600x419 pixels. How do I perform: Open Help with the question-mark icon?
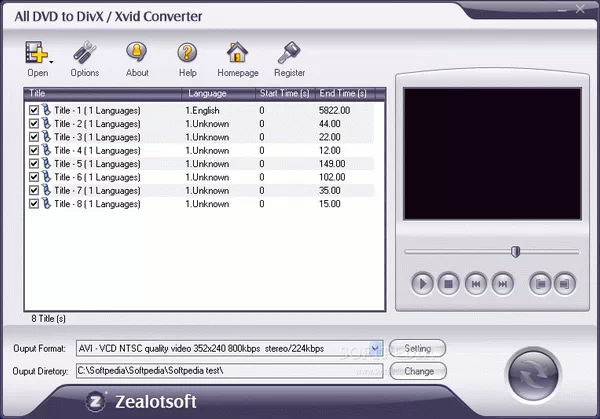(187, 52)
